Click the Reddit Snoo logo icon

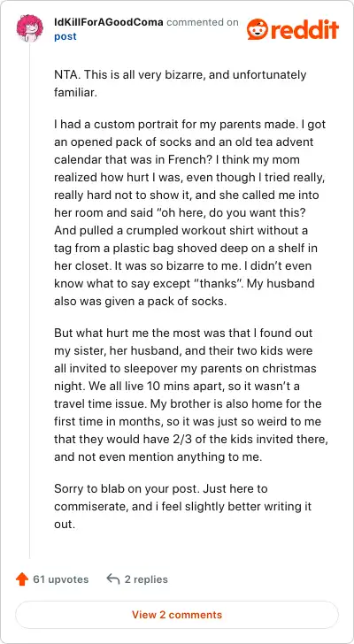point(257,29)
